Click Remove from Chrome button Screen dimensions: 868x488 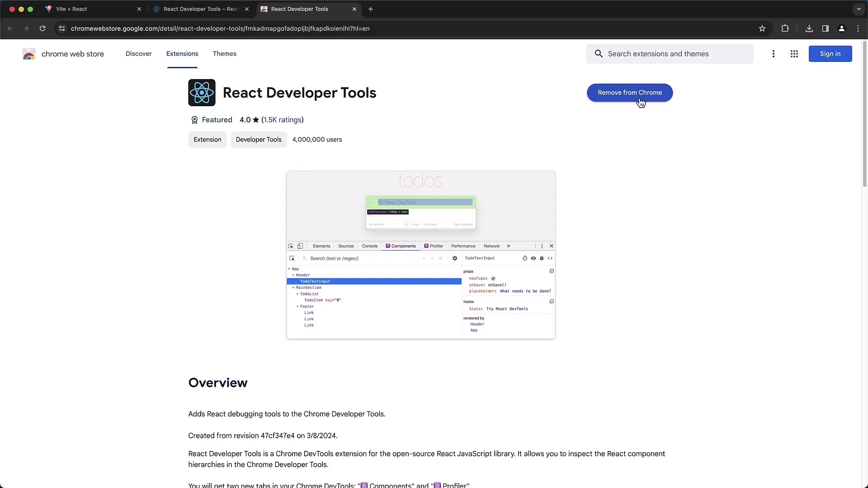630,92
